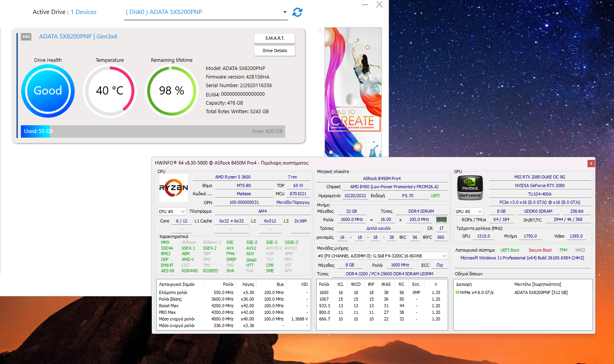Viewport: 614px width, 364px height.
Task: Click the Ryzen logo in HWiNFO
Action: click(174, 188)
